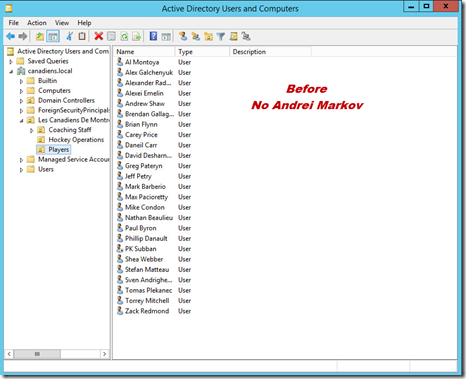Viewport: 466px width, 379px height.
Task: Select user Paul Byron
Action: pyautogui.click(x=141, y=228)
